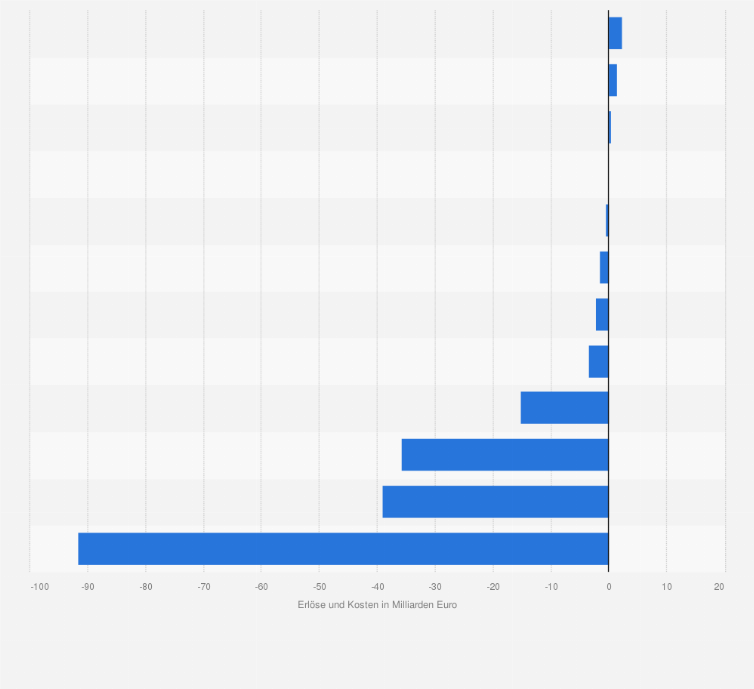Click the '-50' axis tick label
754x689 pixels.
click(x=320, y=587)
